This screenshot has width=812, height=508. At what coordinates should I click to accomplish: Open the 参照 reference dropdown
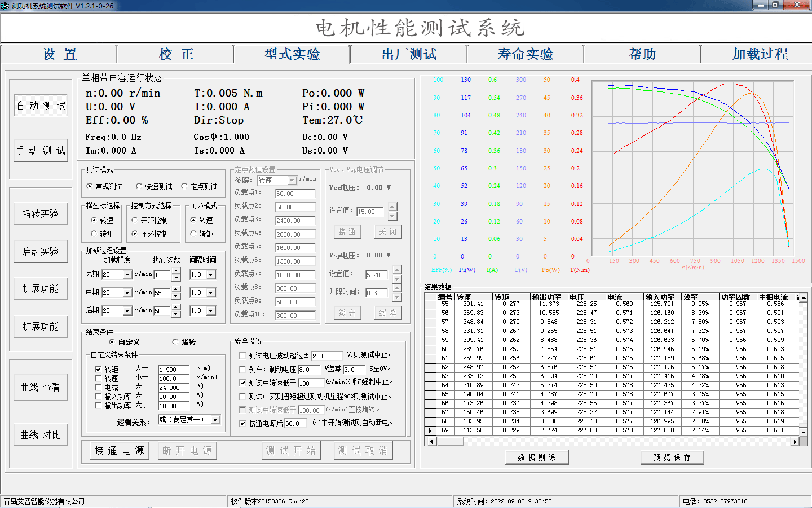tap(290, 180)
